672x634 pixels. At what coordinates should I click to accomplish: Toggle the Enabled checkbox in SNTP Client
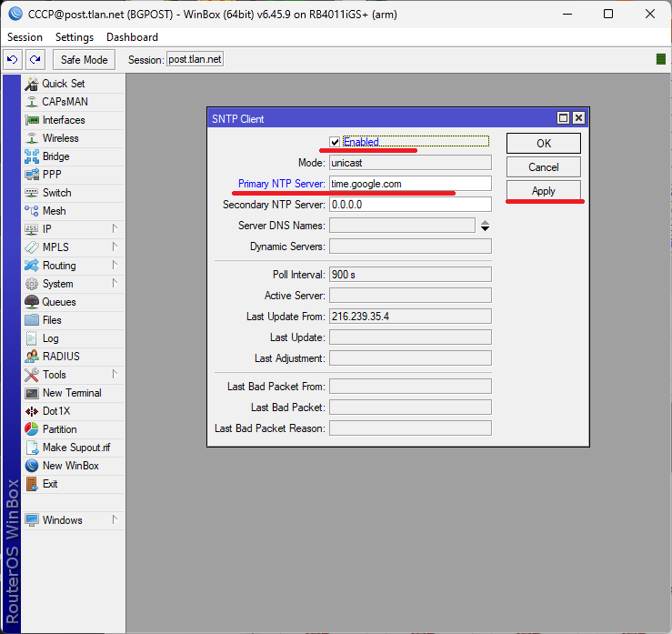[x=336, y=142]
